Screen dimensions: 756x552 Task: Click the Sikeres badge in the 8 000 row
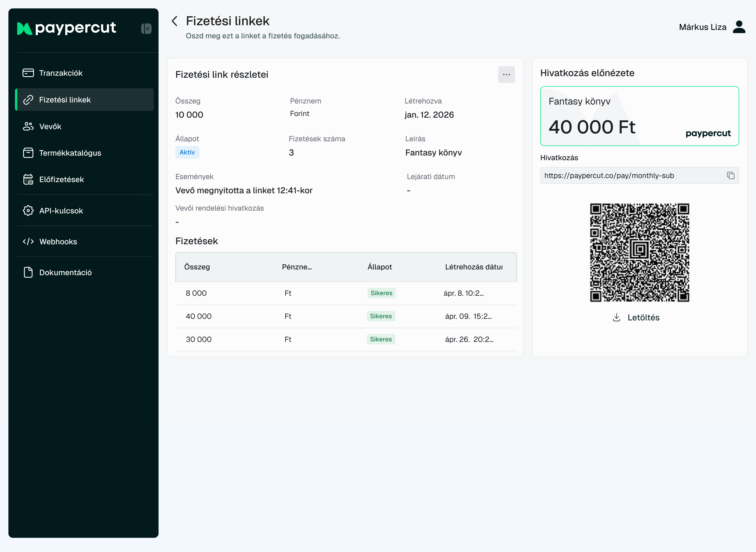(x=381, y=293)
